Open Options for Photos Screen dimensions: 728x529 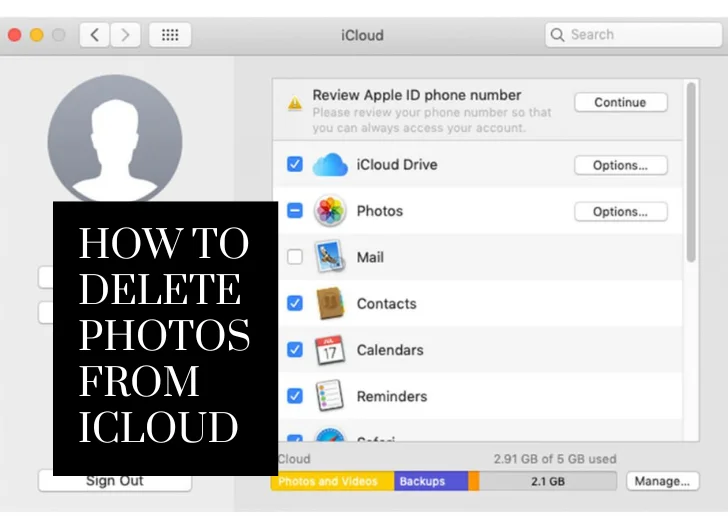621,212
